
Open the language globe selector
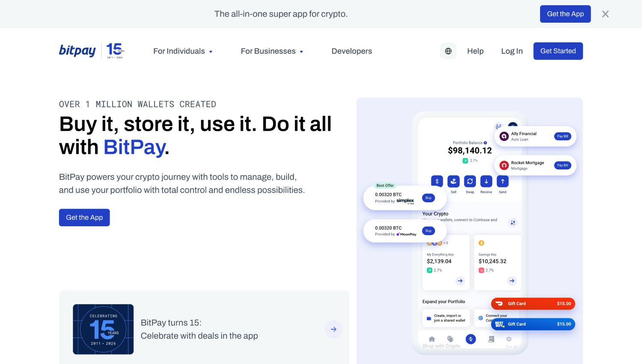coord(448,51)
